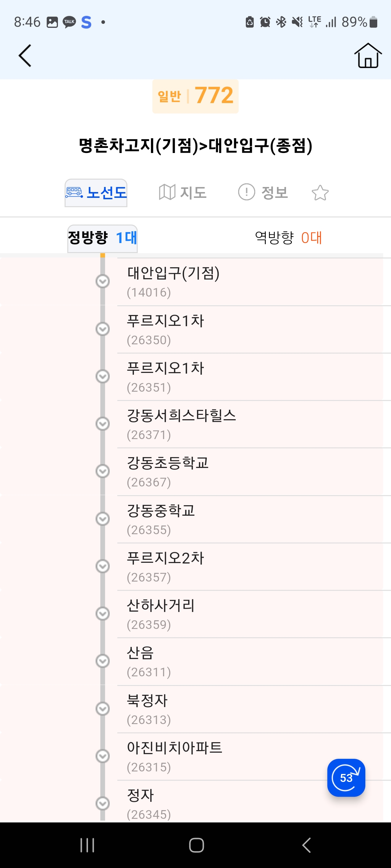391x868 pixels.
Task: Open the 지도 map tab
Action: tap(183, 192)
